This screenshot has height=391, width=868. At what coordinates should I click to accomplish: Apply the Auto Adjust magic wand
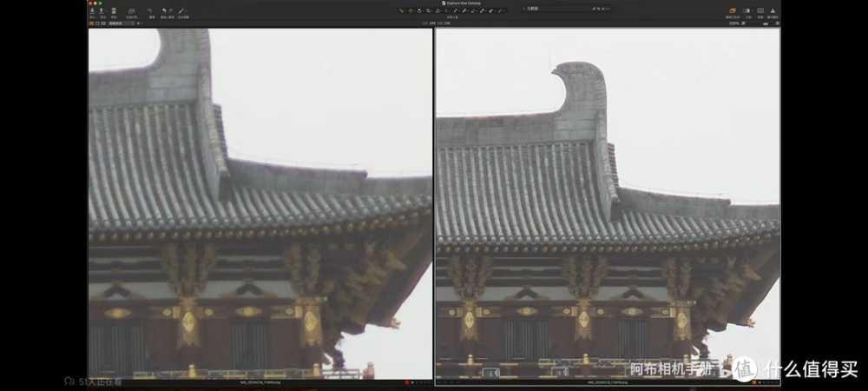(x=182, y=12)
